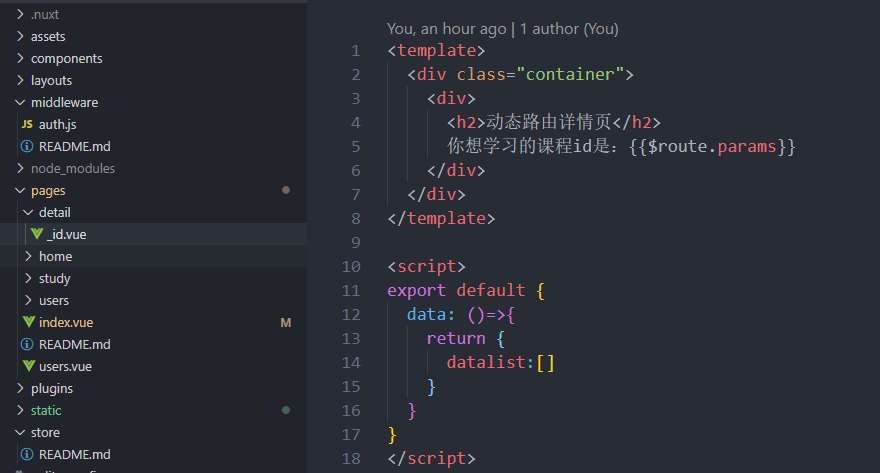Image resolution: width=880 pixels, height=473 pixels.
Task: Expand the components folder chevron
Action: click(20, 58)
